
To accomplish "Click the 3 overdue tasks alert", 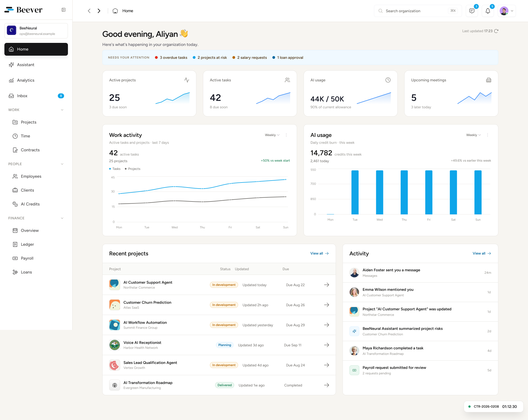I will click(171, 57).
